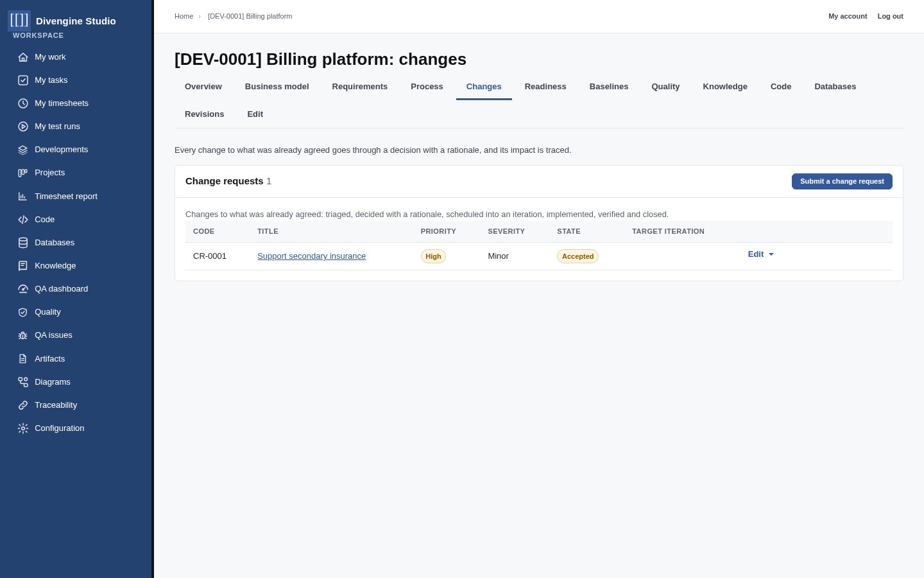Viewport: 924px width, 578px height.
Task: Open My account link
Action: point(848,16)
